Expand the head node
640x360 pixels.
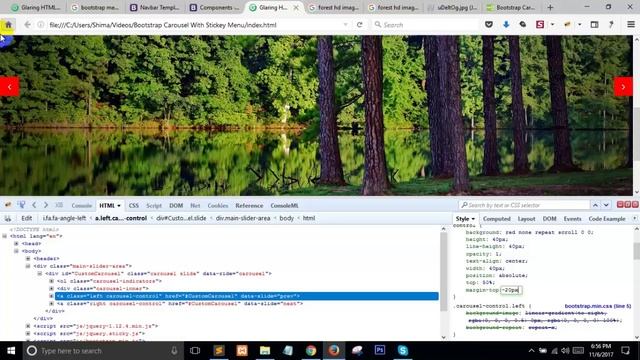(x=16, y=244)
